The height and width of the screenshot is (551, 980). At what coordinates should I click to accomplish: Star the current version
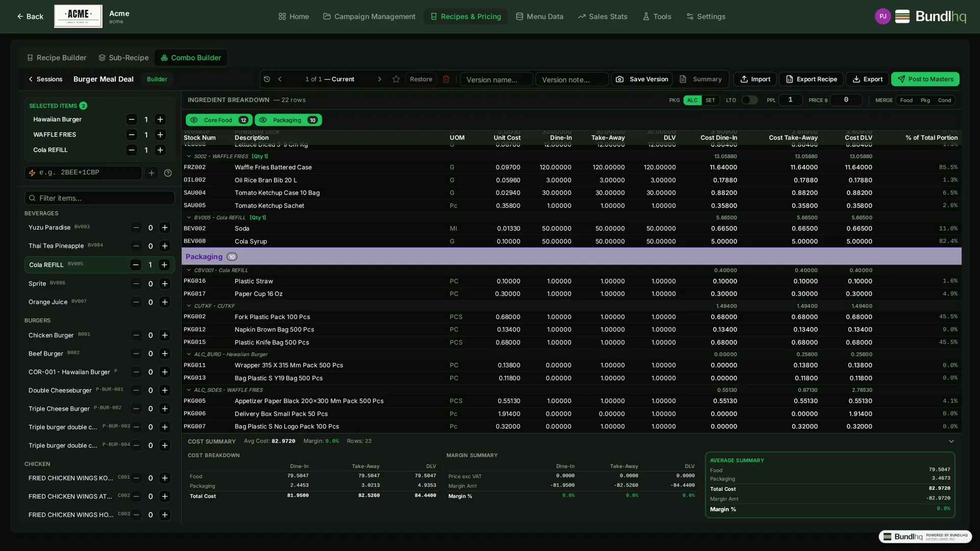point(396,79)
